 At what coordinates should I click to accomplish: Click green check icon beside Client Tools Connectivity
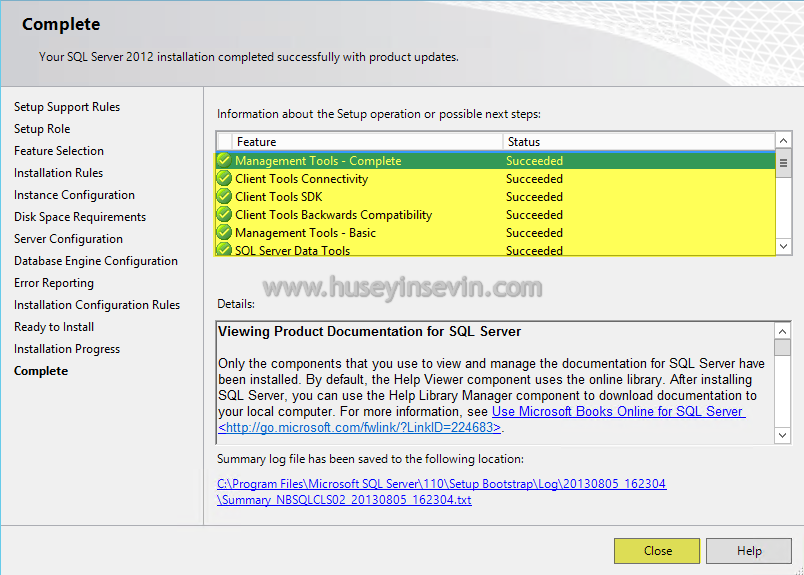[x=224, y=178]
